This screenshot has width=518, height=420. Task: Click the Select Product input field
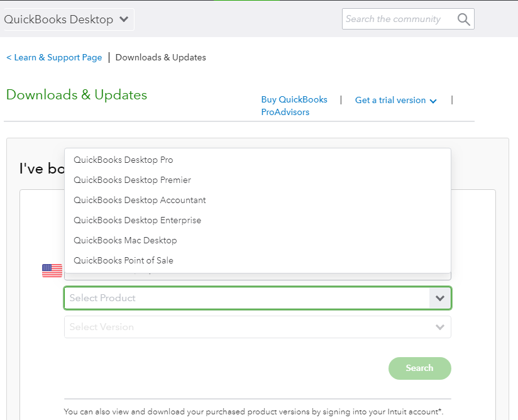coord(245,298)
